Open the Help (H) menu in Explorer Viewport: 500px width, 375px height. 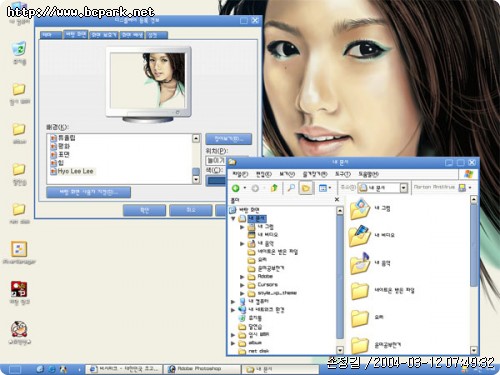[x=368, y=174]
